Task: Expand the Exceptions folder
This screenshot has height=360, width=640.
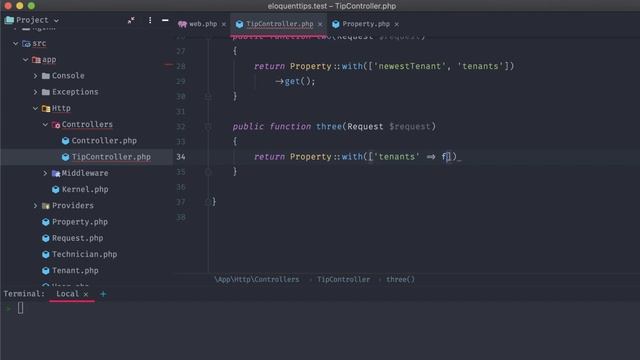Action: [36, 92]
